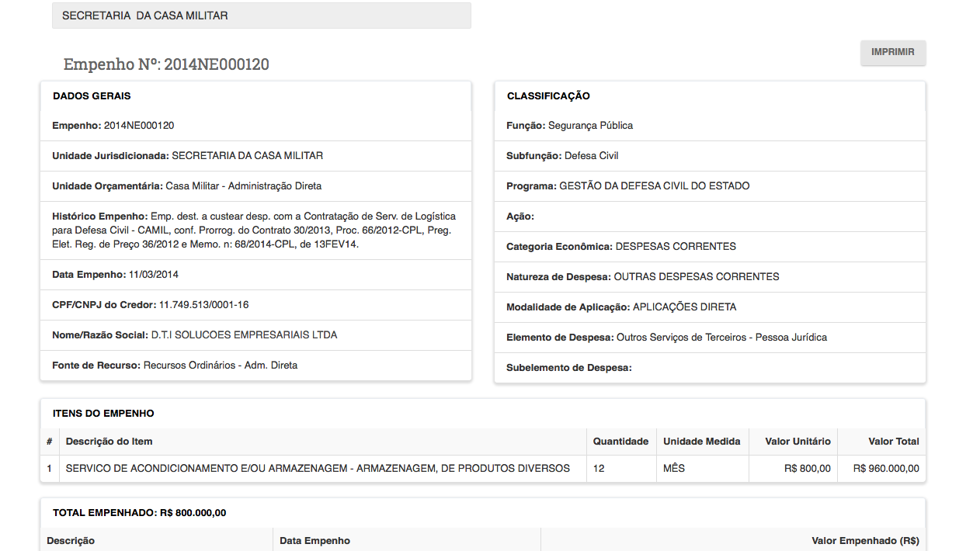Image resolution: width=980 pixels, height=551 pixels.
Task: Click Elemento de Despesa Pessoa Jurídica row
Action: point(710,338)
